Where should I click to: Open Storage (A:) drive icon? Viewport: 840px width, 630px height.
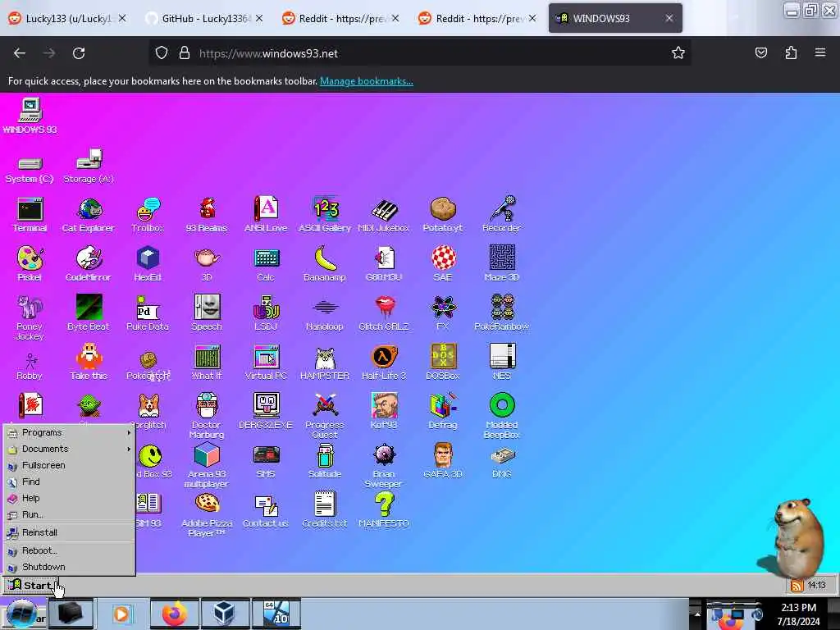89,166
